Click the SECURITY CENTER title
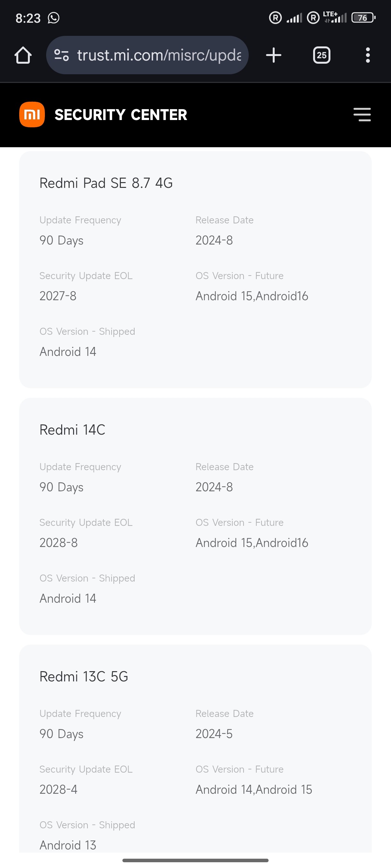 121,115
